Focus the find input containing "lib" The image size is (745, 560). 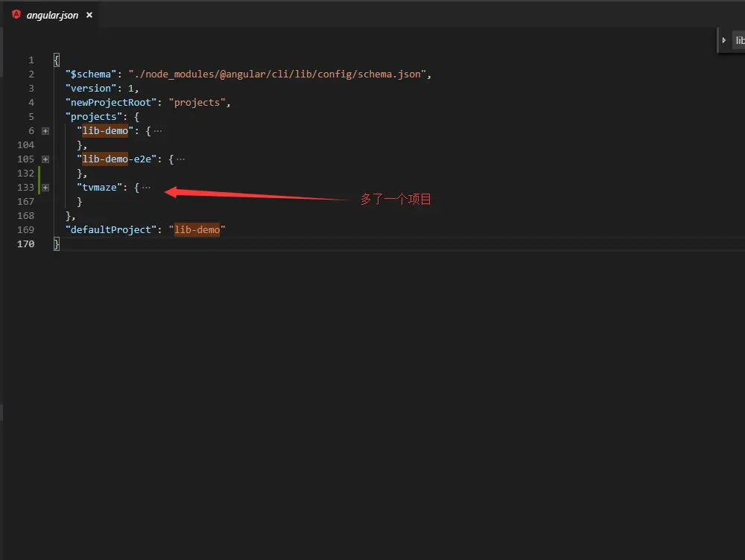[x=739, y=40]
